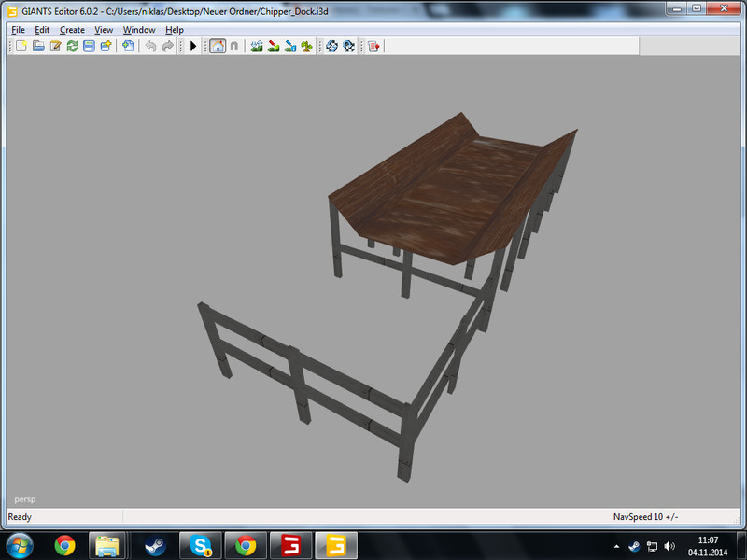
Task: Click the Open file folder icon
Action: tap(38, 46)
